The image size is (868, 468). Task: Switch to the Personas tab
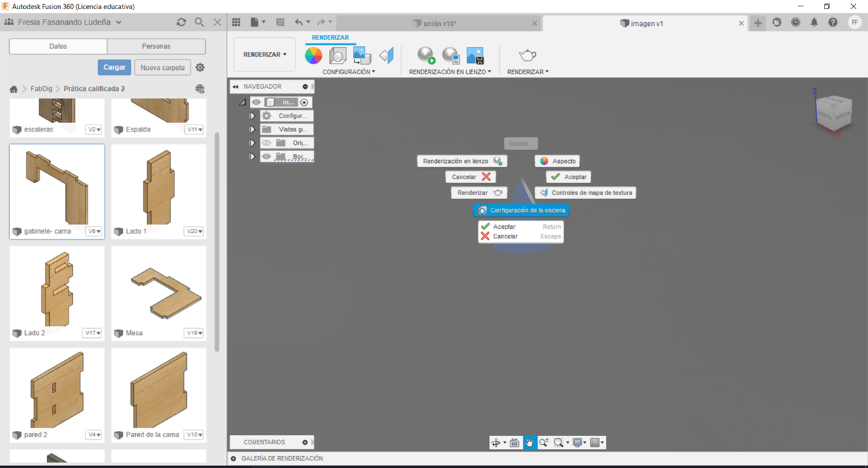[156, 46]
